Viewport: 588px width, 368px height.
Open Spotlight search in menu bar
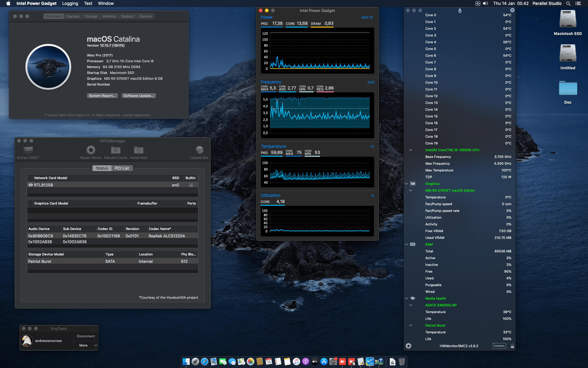tap(568, 3)
